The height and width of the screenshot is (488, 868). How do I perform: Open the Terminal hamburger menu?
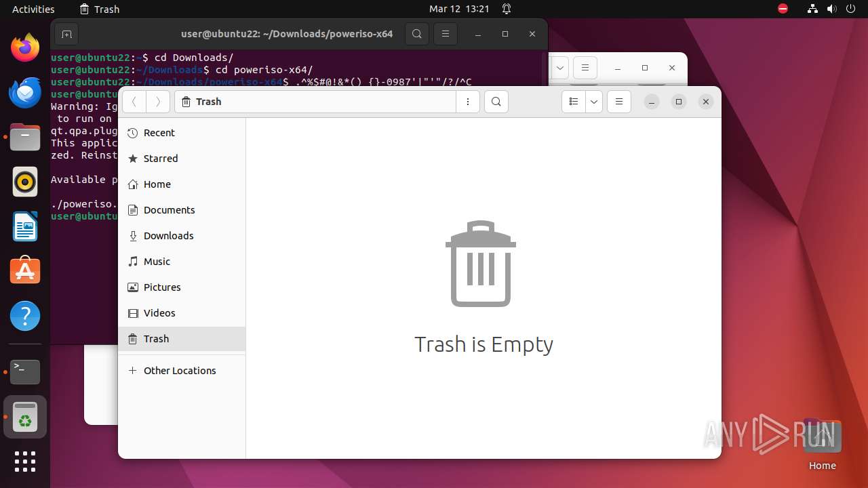445,34
